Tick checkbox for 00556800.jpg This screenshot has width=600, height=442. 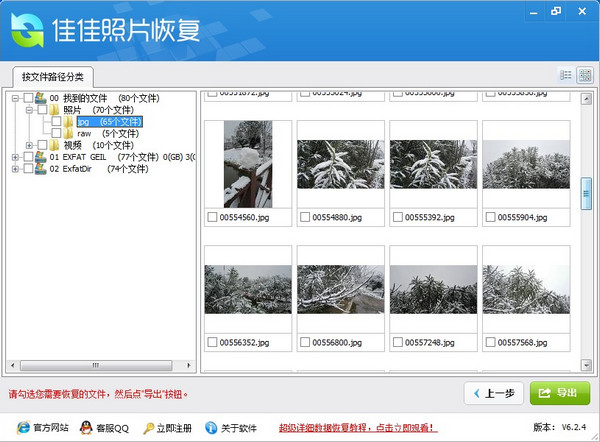[x=305, y=342]
